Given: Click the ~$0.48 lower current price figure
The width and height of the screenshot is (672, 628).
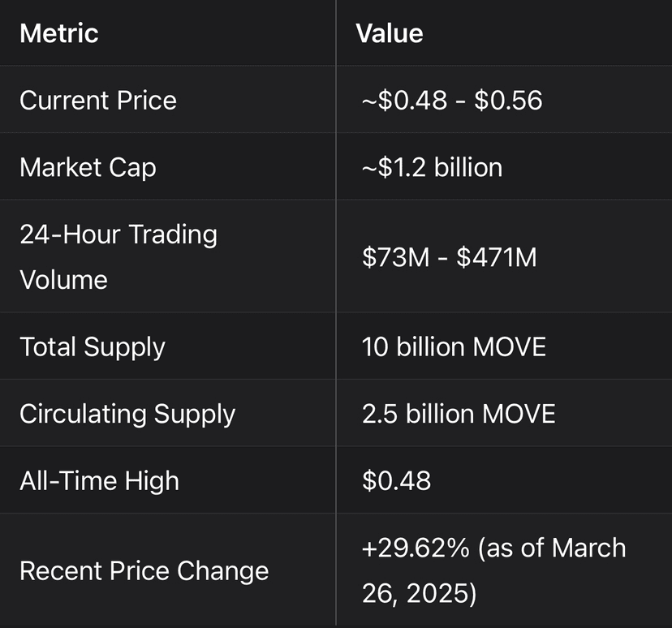Looking at the screenshot, I should pos(398,101).
